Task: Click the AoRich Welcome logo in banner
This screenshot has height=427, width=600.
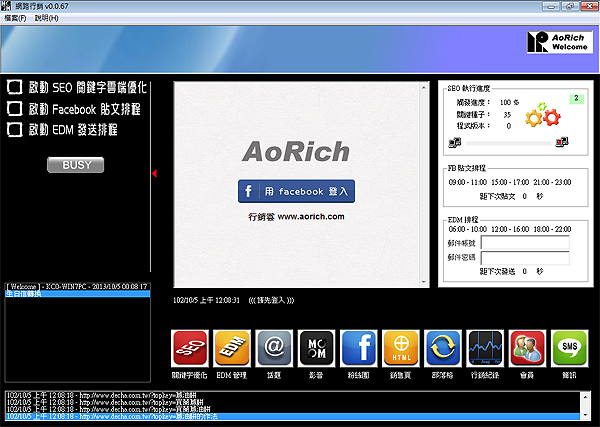Action: coord(560,42)
